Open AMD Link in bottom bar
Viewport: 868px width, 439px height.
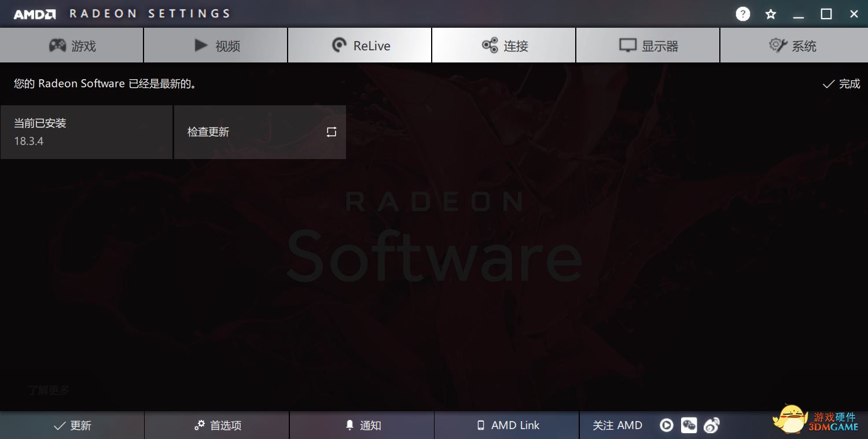click(x=507, y=426)
